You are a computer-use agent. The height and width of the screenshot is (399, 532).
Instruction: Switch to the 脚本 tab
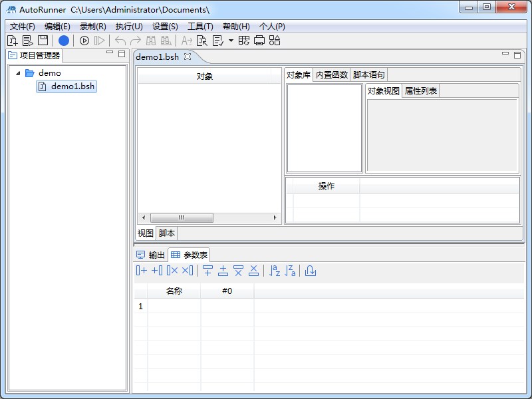pos(166,233)
